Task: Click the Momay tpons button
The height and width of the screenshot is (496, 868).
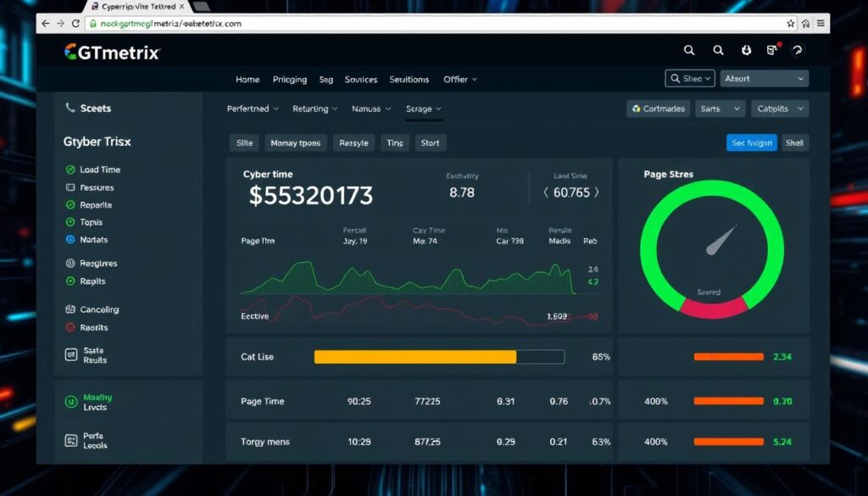Action: tap(295, 143)
